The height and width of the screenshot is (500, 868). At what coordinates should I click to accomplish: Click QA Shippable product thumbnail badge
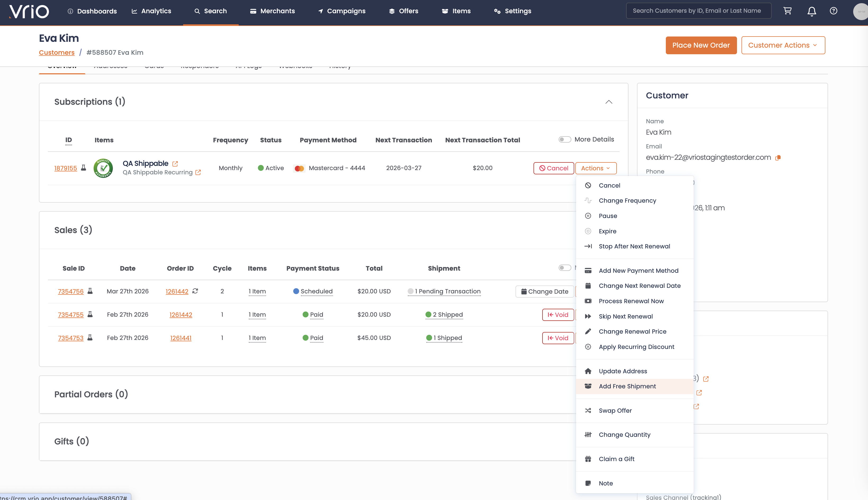pos(103,168)
